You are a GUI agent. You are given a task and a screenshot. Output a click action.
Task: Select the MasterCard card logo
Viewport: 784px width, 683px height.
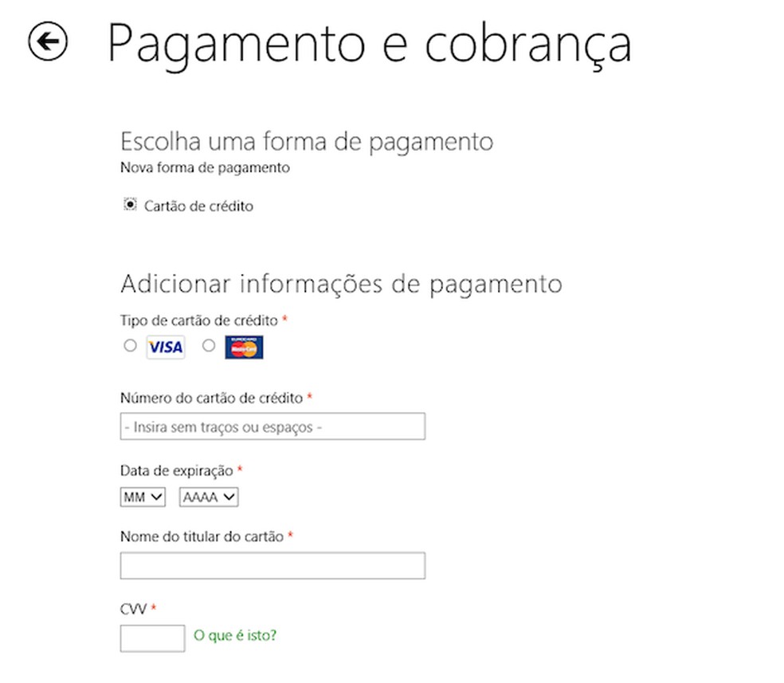(x=244, y=347)
